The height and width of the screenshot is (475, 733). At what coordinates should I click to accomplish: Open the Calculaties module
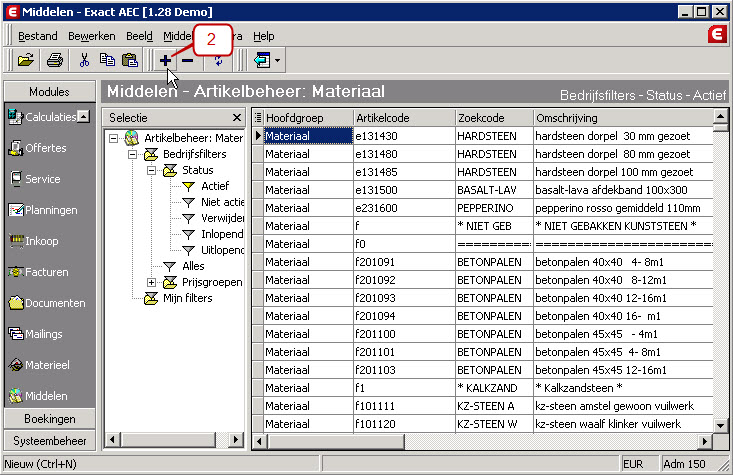click(43, 117)
